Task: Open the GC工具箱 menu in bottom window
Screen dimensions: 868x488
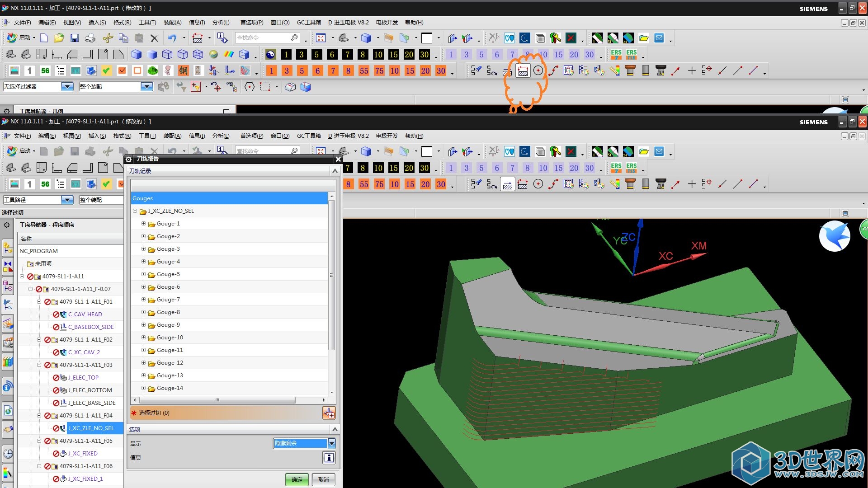Action: 309,136
